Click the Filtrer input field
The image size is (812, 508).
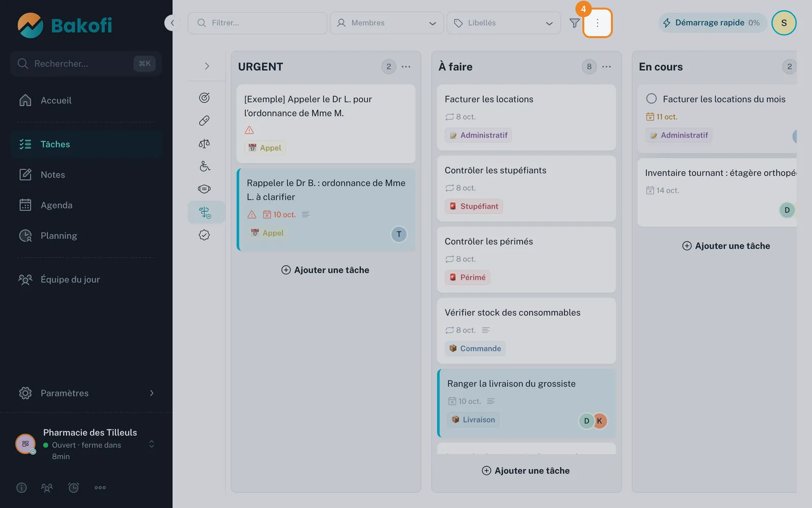[x=257, y=23]
